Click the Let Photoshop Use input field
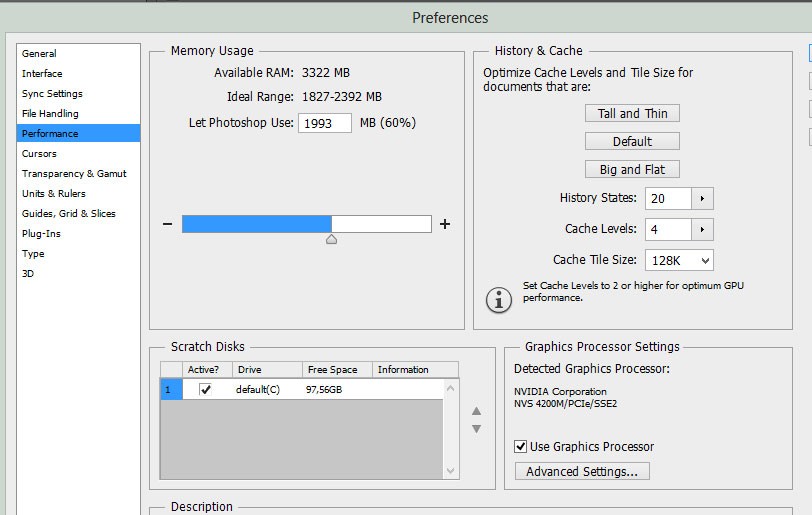The width and height of the screenshot is (812, 515). [x=325, y=123]
